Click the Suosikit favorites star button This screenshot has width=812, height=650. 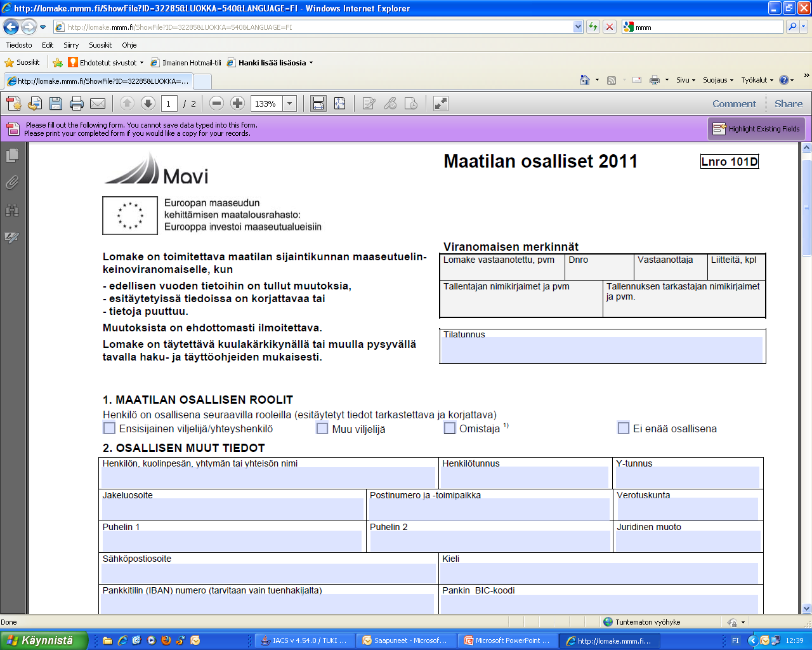pos(23,62)
